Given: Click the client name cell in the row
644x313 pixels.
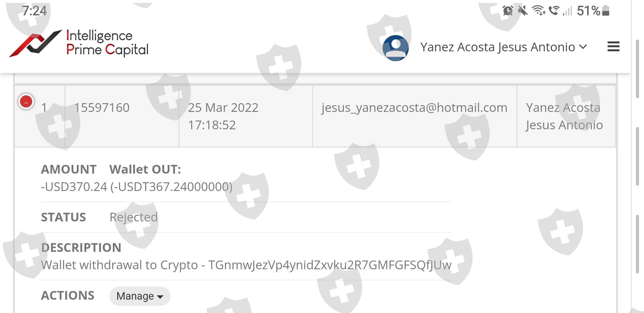Looking at the screenshot, I should 564,116.
